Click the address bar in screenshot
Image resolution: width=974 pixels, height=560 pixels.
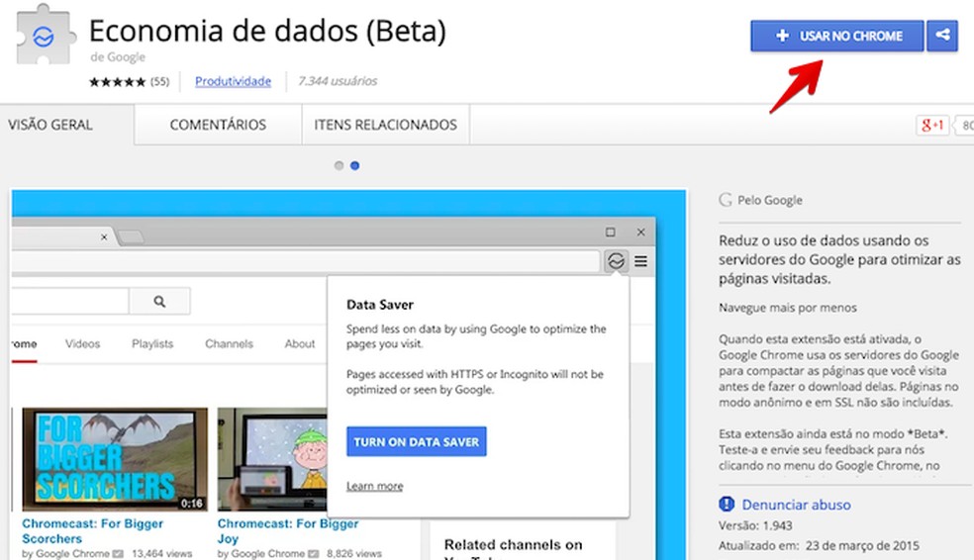(x=306, y=261)
